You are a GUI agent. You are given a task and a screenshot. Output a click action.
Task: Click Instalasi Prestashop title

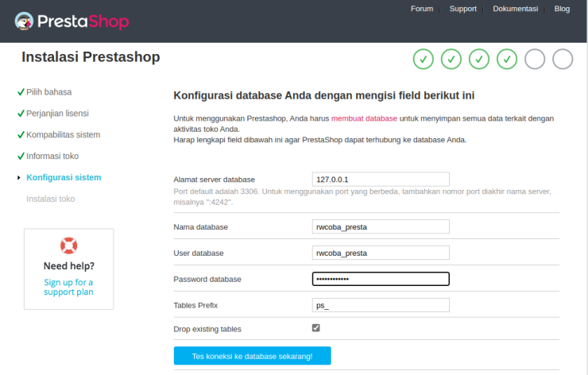tap(91, 57)
